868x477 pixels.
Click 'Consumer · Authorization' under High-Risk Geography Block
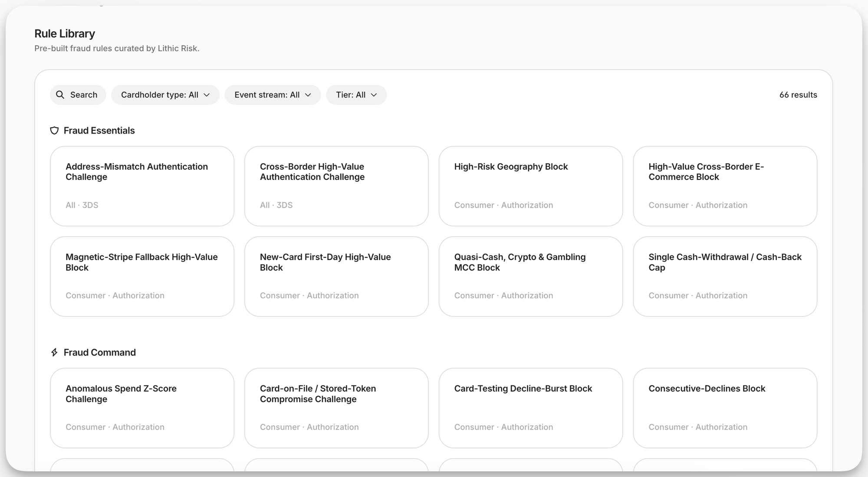tap(503, 205)
